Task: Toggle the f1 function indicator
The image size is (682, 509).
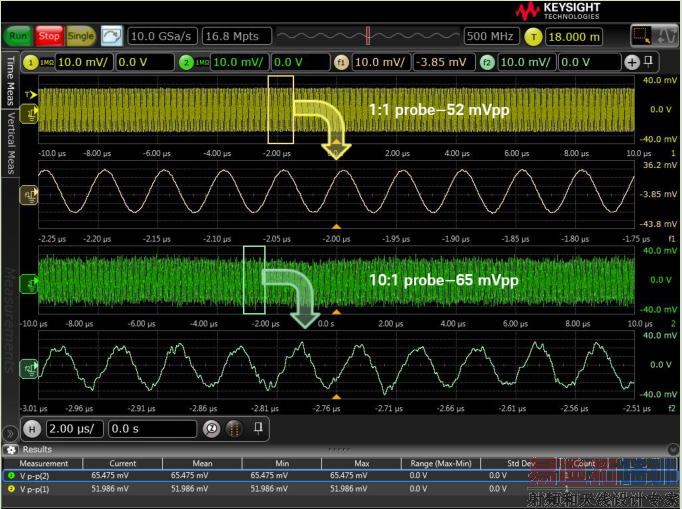Action: pyautogui.click(x=341, y=62)
